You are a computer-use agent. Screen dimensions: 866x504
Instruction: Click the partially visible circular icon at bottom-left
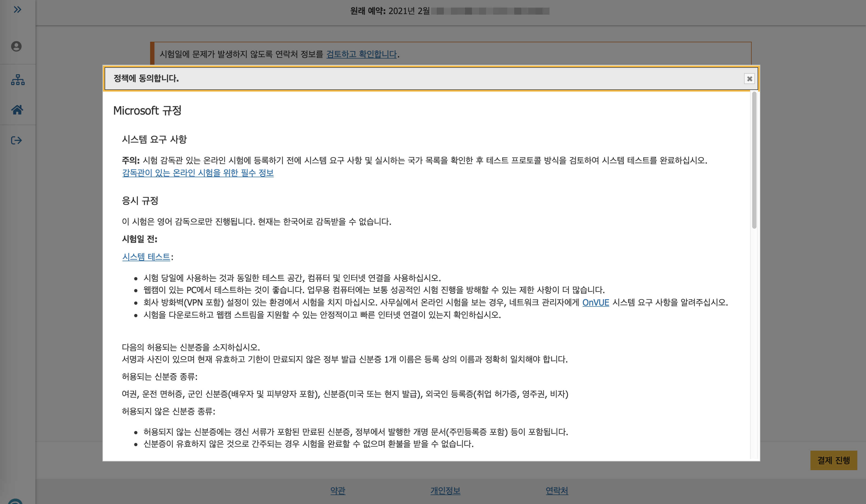[x=15, y=502]
